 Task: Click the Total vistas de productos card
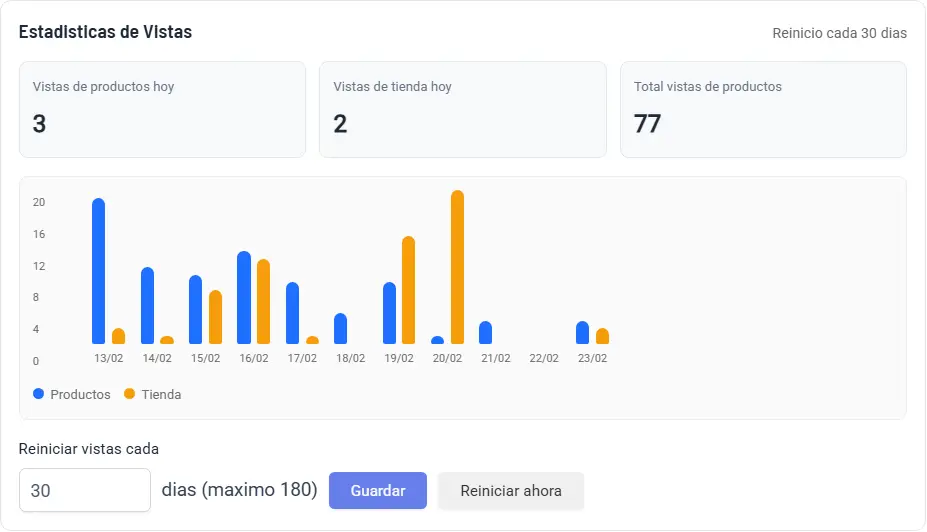(763, 109)
